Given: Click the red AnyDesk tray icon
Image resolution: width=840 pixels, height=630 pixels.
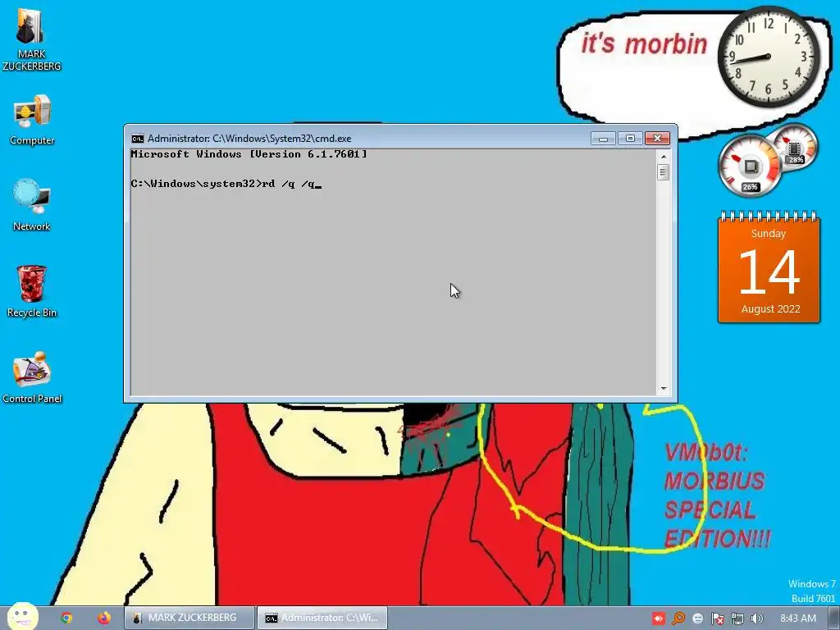Looking at the screenshot, I should coord(659,619).
